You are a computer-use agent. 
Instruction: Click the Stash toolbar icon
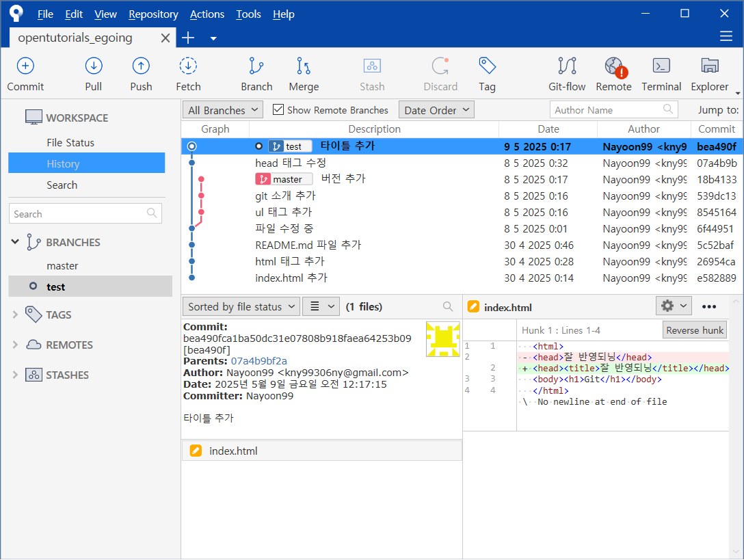click(x=372, y=66)
